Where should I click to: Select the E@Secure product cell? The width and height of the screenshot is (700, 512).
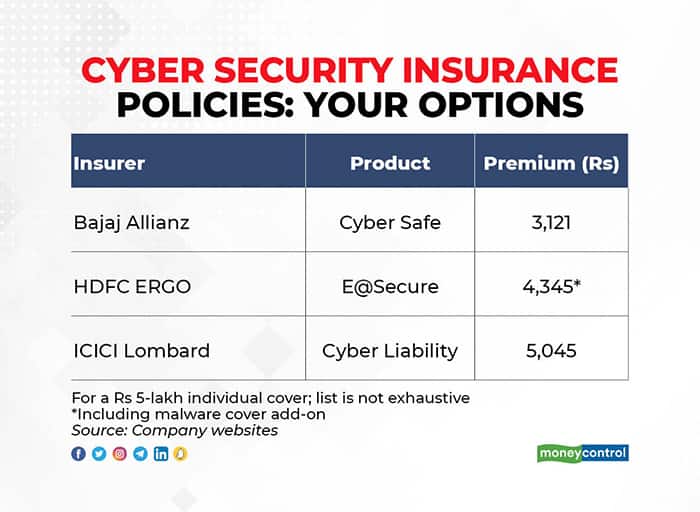390,287
